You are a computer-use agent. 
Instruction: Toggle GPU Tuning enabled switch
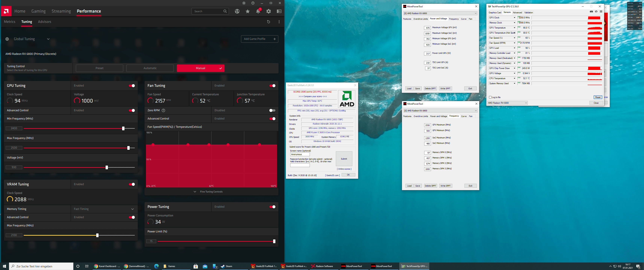click(132, 86)
